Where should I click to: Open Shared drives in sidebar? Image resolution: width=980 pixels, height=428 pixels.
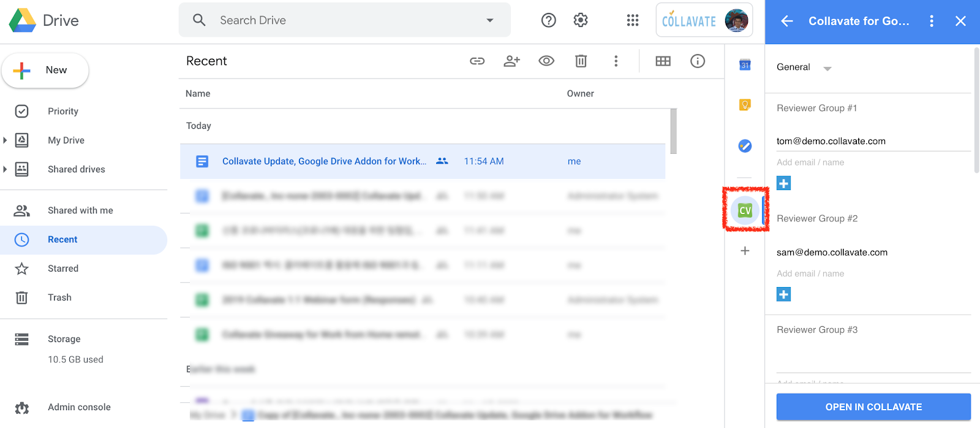[77, 169]
